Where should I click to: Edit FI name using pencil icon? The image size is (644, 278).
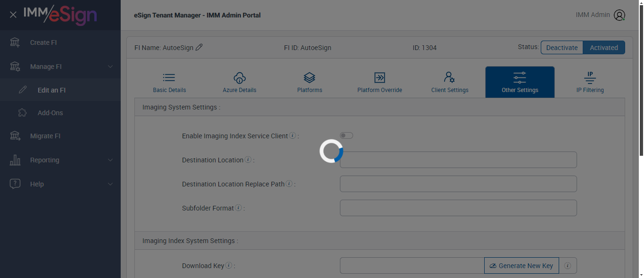(199, 47)
